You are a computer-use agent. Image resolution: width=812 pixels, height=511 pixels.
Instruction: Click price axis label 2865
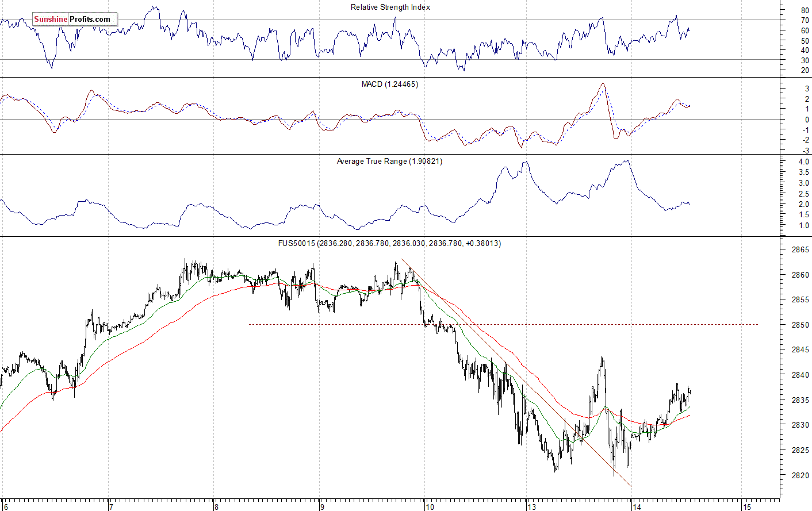point(800,250)
